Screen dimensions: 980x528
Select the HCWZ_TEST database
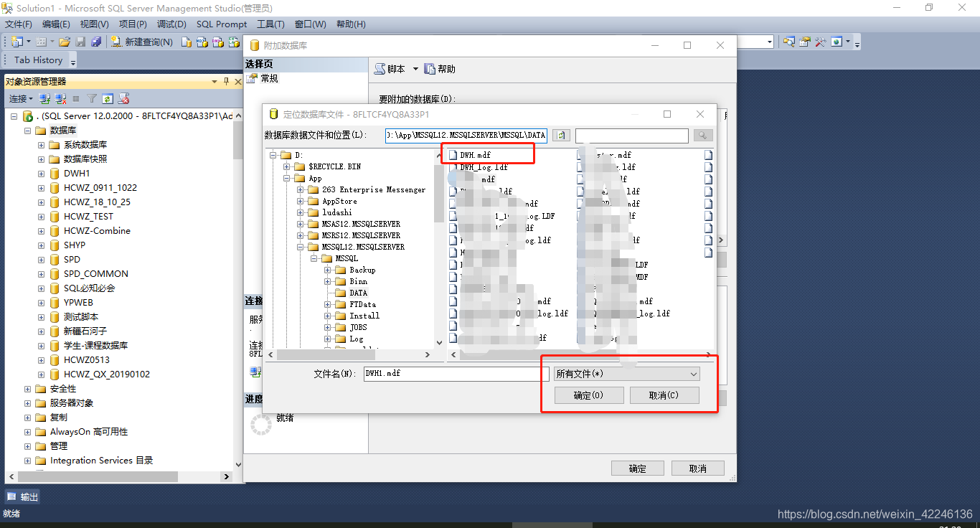coord(88,217)
